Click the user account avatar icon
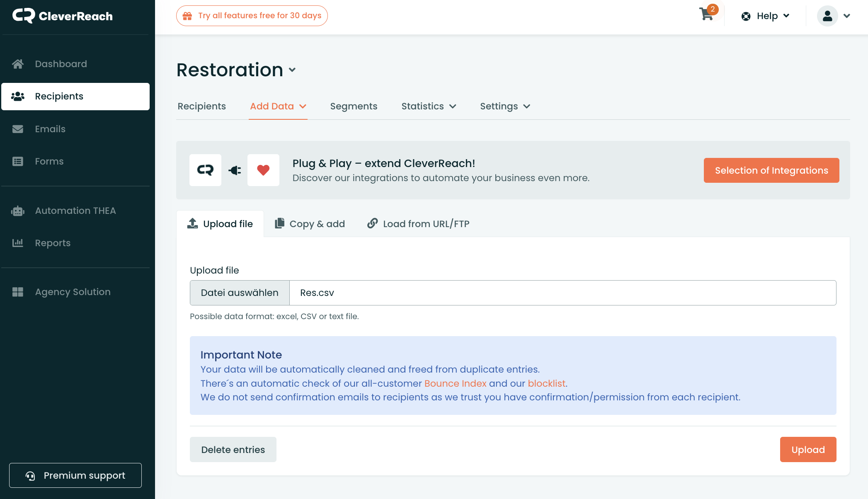 [x=827, y=16]
